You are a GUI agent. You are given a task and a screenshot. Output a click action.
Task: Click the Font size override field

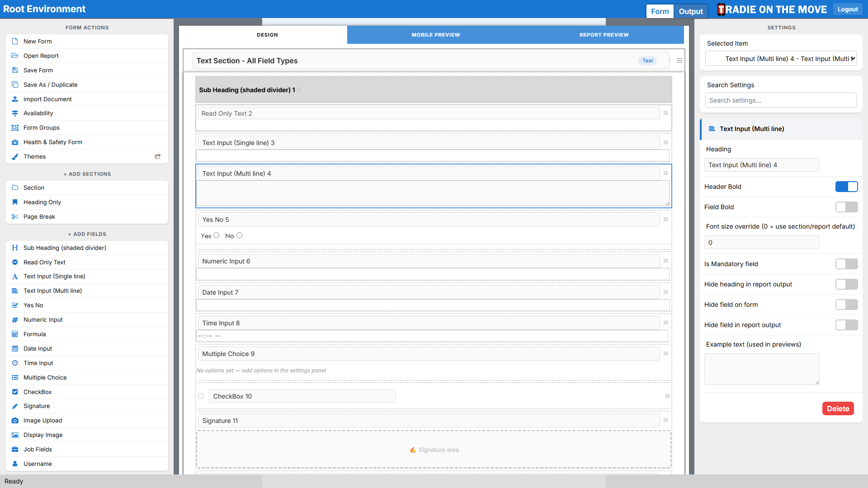click(x=762, y=243)
